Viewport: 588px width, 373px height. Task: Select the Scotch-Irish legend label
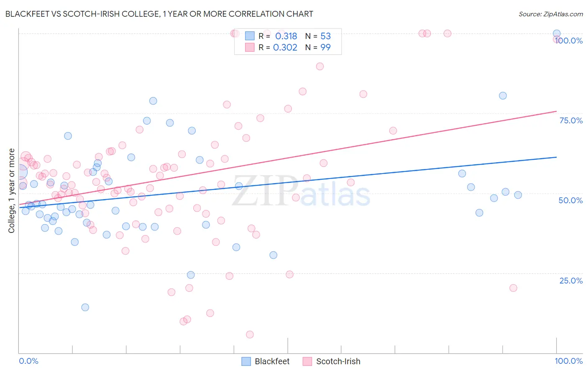point(338,361)
